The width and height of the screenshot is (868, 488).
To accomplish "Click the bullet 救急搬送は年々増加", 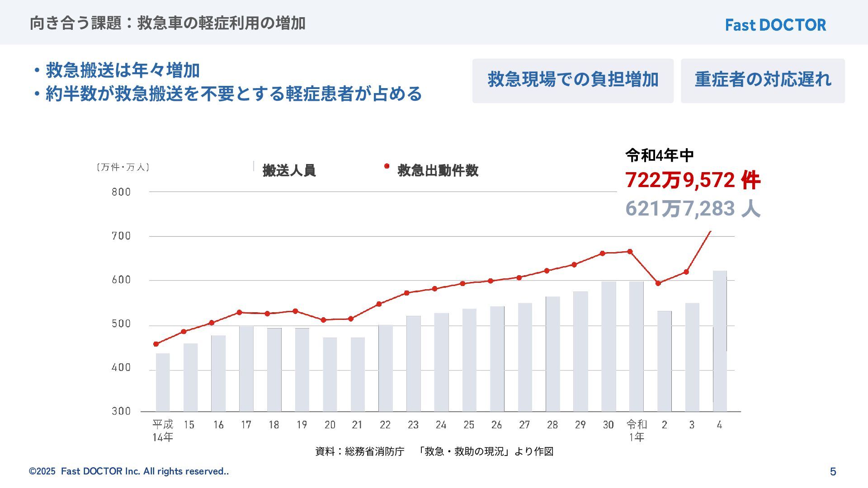I will pos(122,70).
